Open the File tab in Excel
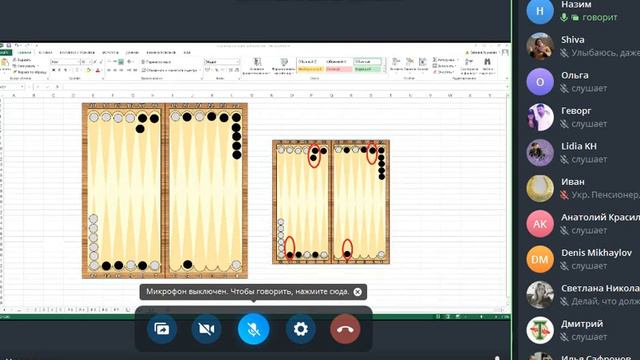 point(5,53)
